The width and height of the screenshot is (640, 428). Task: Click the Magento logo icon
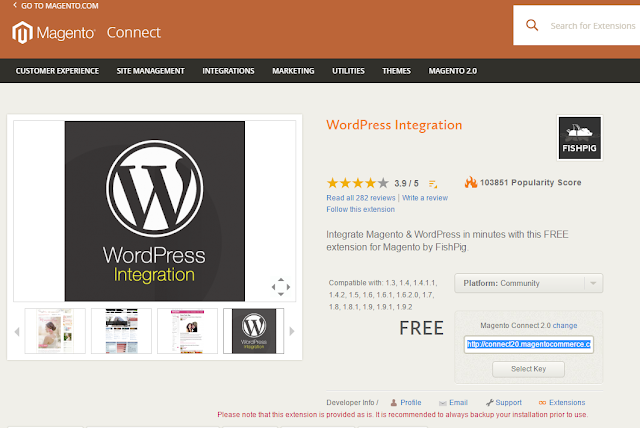tap(22, 32)
